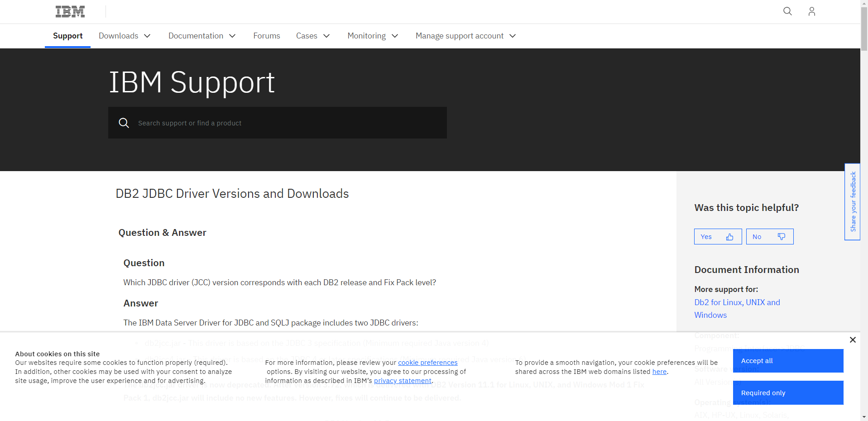
Task: Expand Cases menu chevron
Action: (x=326, y=36)
